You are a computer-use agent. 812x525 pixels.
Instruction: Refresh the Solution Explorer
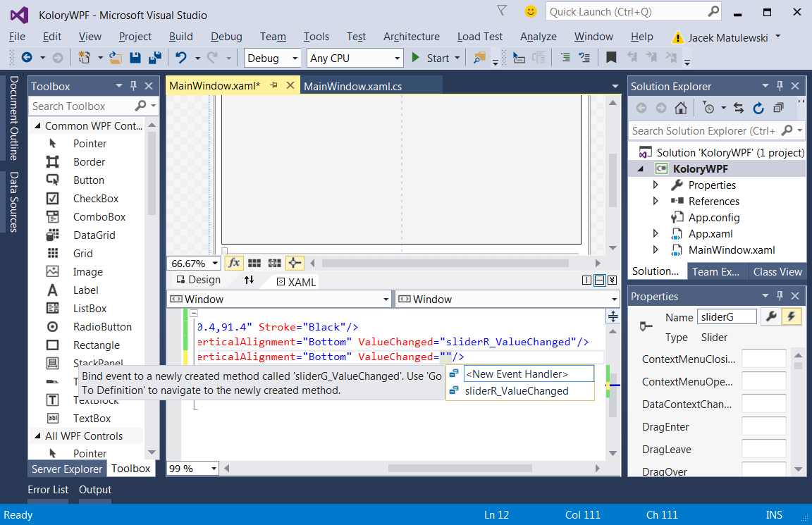pos(758,108)
